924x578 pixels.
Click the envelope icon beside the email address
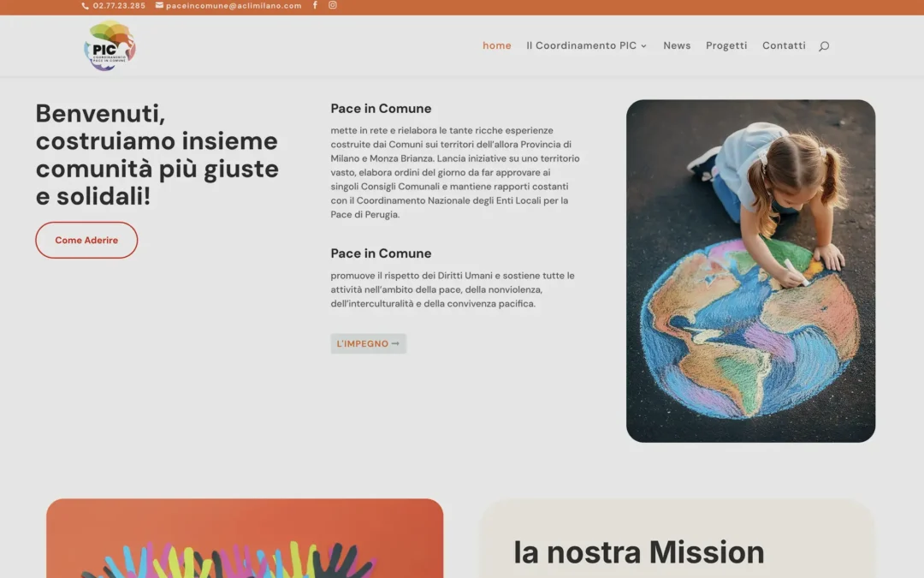(x=159, y=5)
